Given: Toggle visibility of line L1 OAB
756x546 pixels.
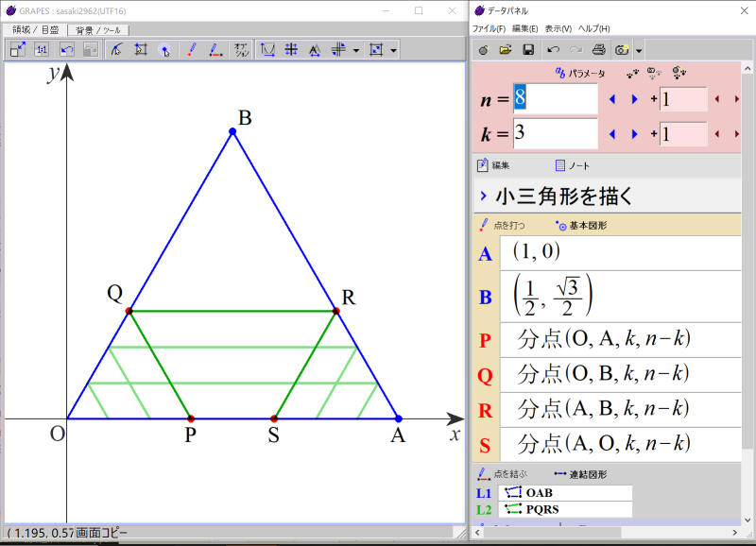Looking at the screenshot, I should pyautogui.click(x=484, y=492).
